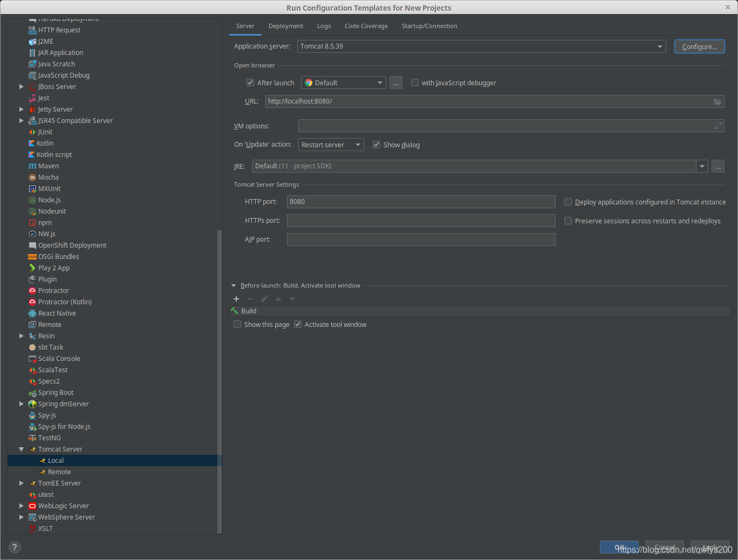The height and width of the screenshot is (560, 738).
Task: Toggle the After launch checkbox
Action: click(250, 83)
